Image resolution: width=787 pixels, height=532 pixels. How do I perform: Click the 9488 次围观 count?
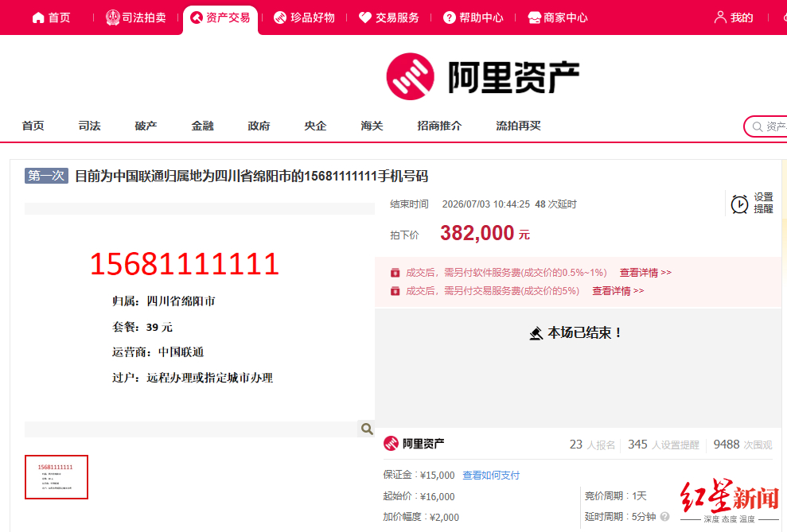pyautogui.click(x=742, y=445)
